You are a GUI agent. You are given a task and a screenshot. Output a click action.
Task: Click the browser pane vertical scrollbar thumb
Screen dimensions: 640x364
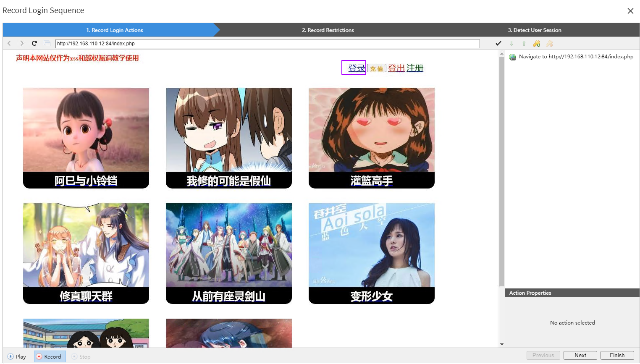coord(502,172)
